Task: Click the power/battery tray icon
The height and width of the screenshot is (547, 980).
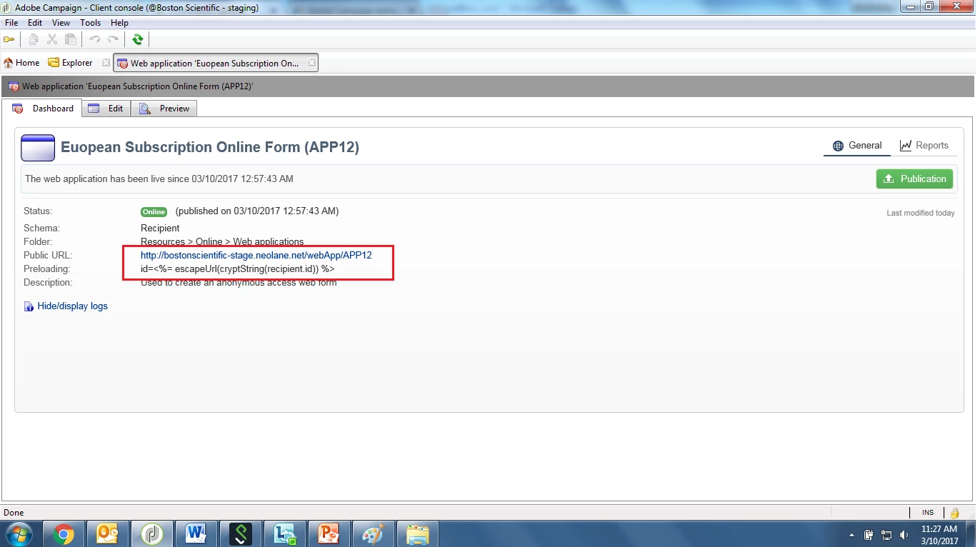Action: point(869,535)
